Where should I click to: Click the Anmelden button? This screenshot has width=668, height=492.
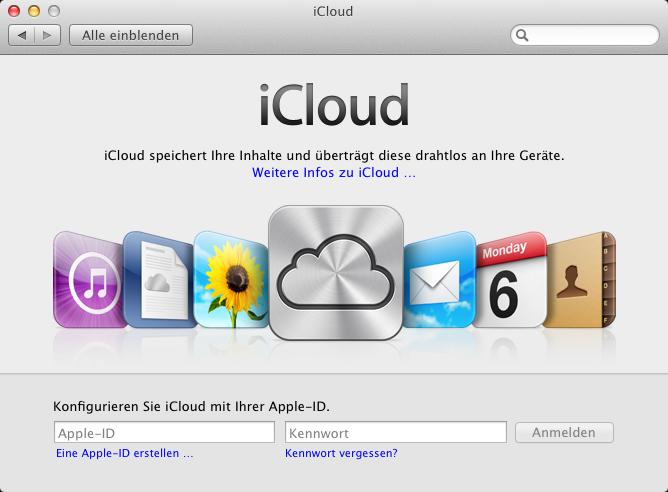pos(564,432)
